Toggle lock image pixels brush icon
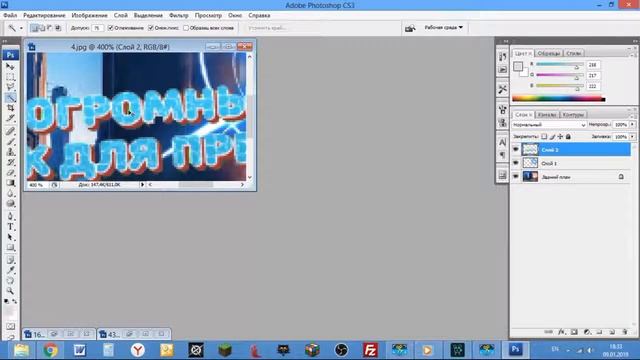The image size is (640, 360). 552,136
